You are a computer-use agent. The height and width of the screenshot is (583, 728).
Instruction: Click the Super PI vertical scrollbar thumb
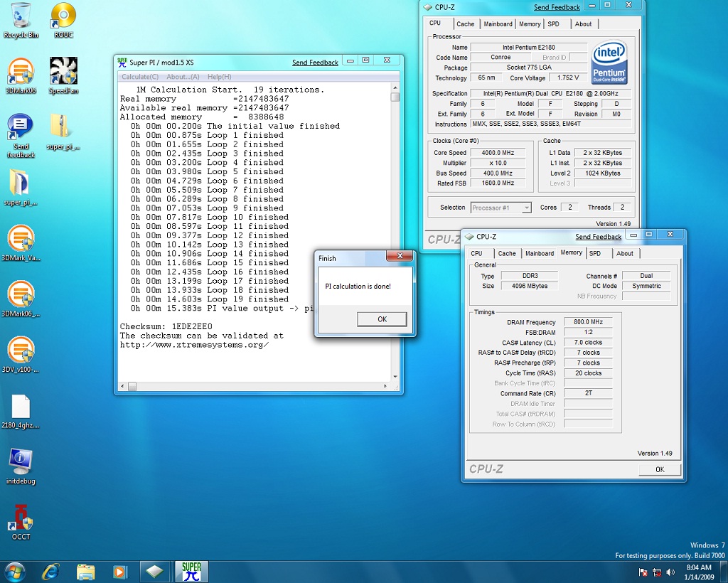pos(395,97)
